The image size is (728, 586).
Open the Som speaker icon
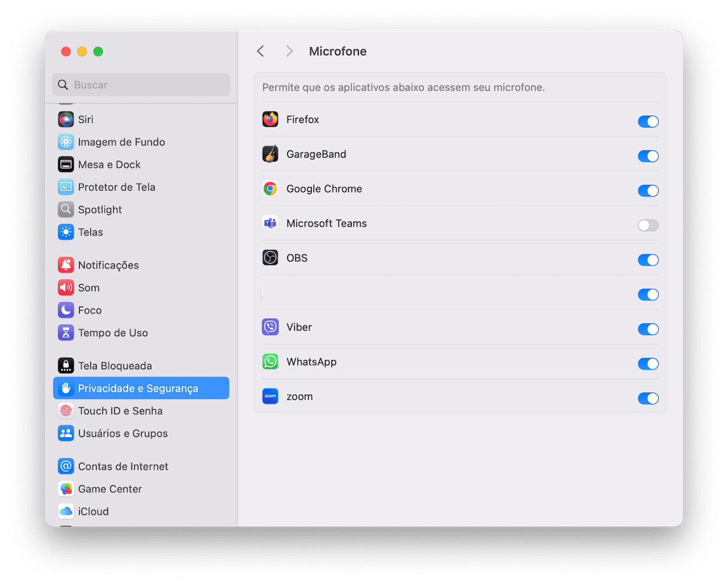[66, 288]
